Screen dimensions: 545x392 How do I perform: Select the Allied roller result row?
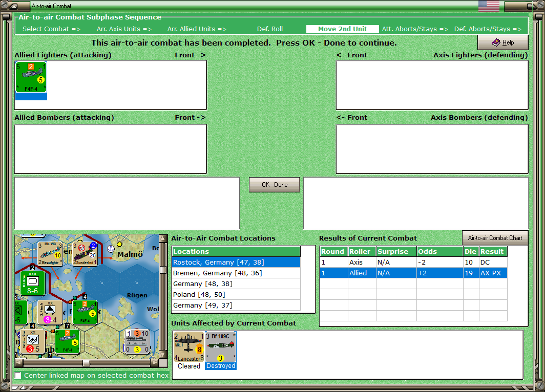413,273
